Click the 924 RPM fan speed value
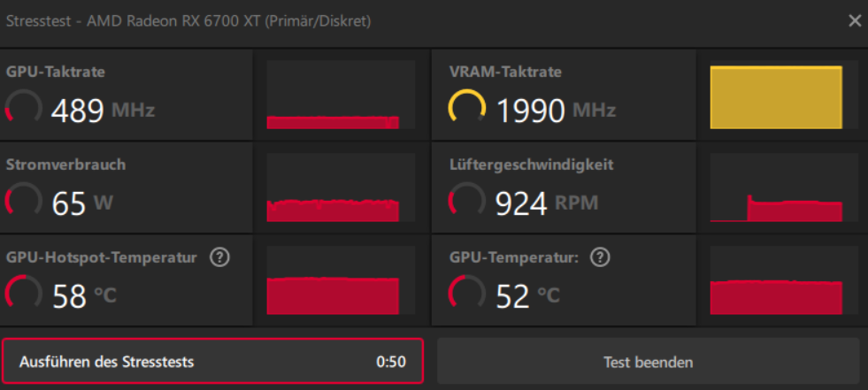868x390 pixels. [x=547, y=203]
